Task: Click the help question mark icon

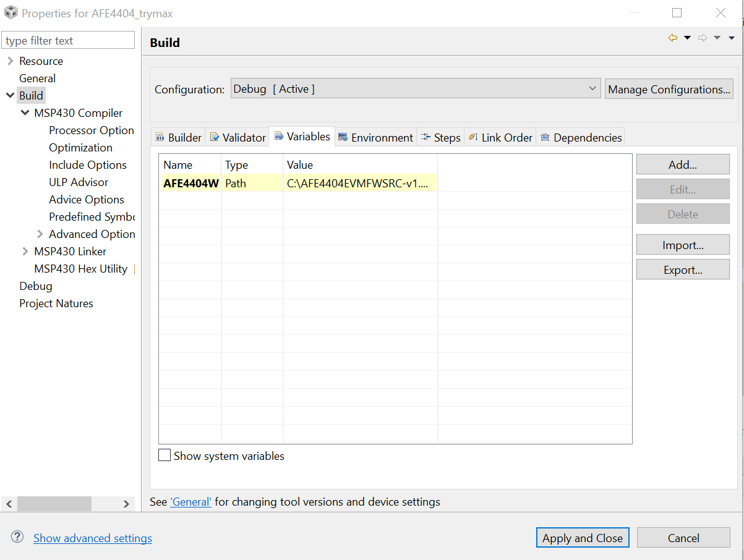Action: pos(17,538)
